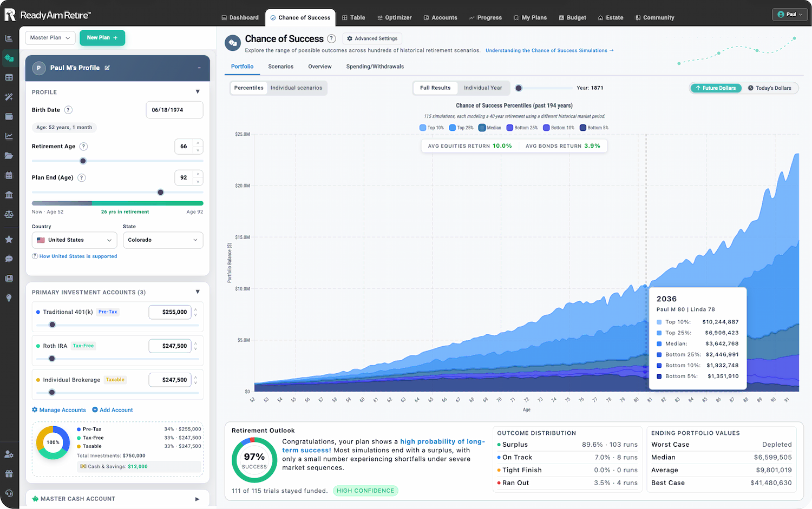The height and width of the screenshot is (509, 812).
Task: Open the dice icon in the left sidebar
Action: pyautogui.click(x=9, y=58)
